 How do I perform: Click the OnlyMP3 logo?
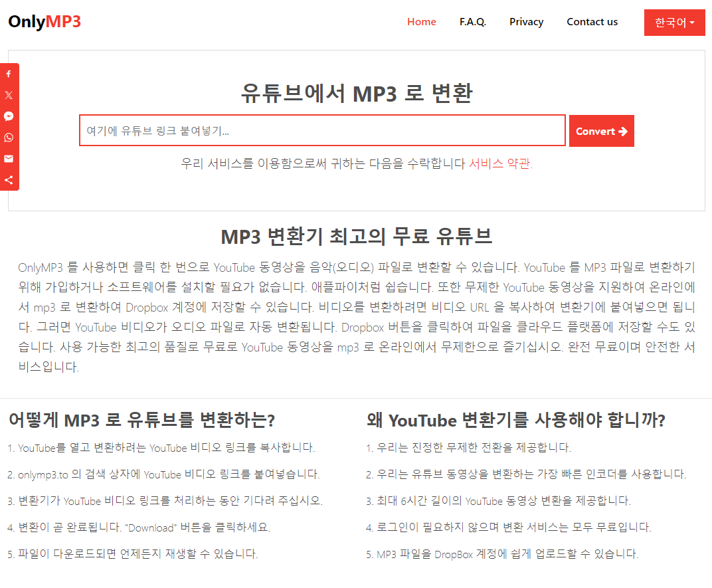(x=44, y=22)
